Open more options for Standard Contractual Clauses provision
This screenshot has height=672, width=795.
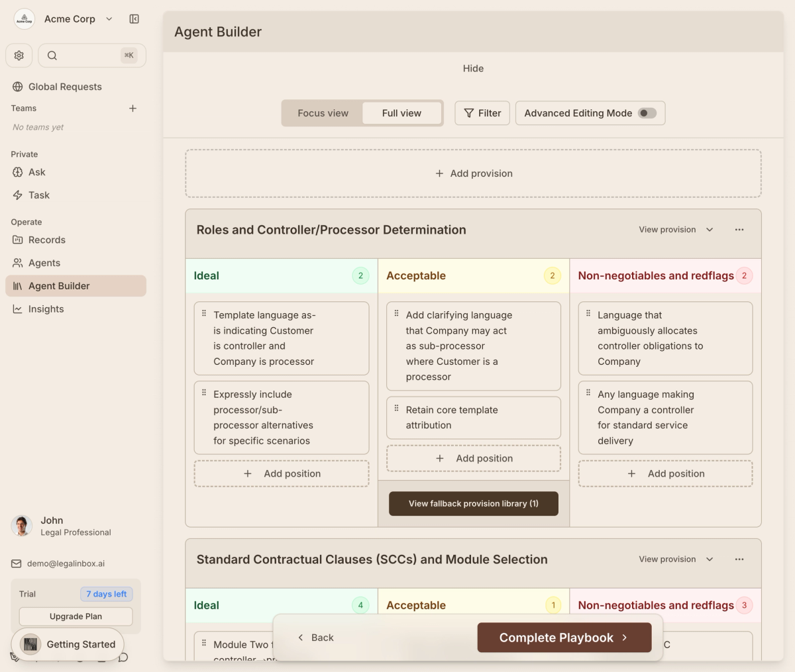(739, 559)
